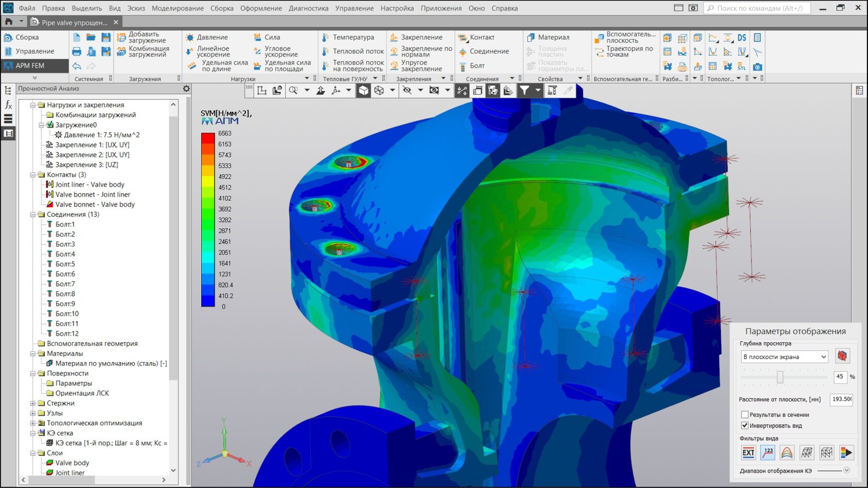Click the DS icon in topology group
This screenshot has width=868, height=488.
742,38
